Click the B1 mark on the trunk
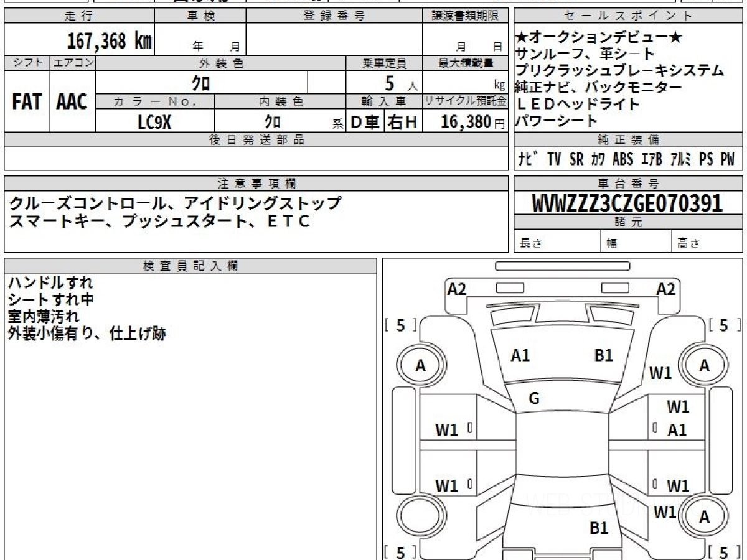The width and height of the screenshot is (747, 560). point(598,528)
